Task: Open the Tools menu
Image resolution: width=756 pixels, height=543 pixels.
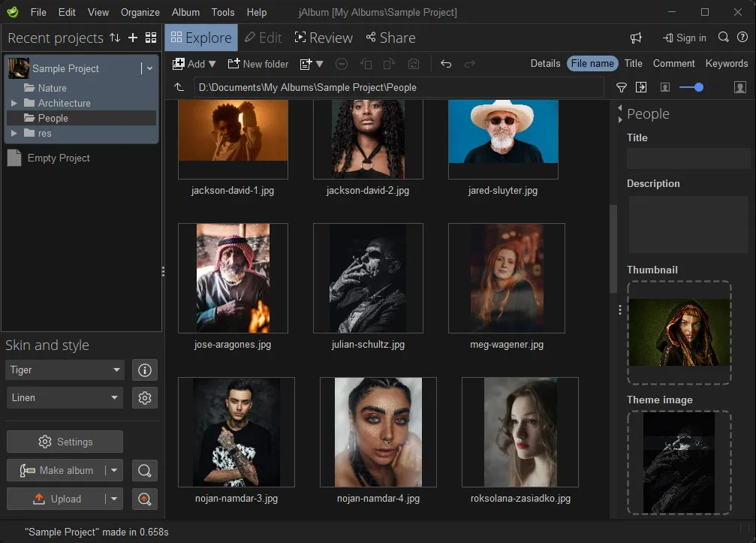Action: [222, 12]
